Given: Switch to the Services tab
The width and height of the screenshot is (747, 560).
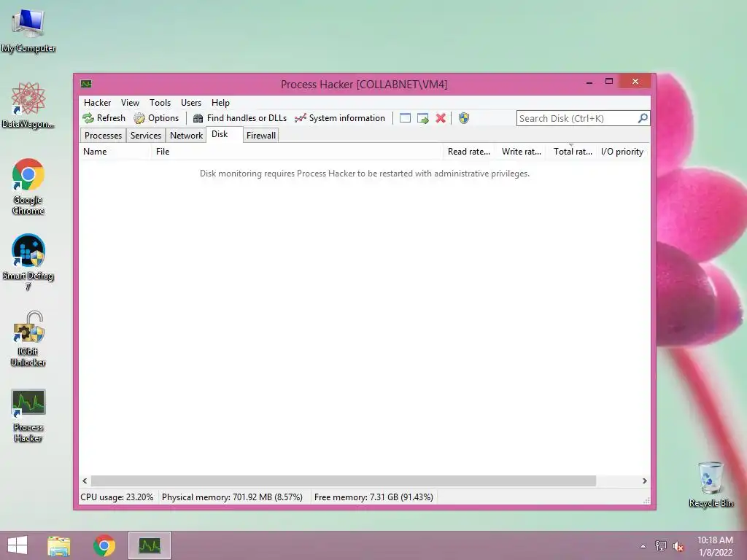Looking at the screenshot, I should pyautogui.click(x=146, y=135).
